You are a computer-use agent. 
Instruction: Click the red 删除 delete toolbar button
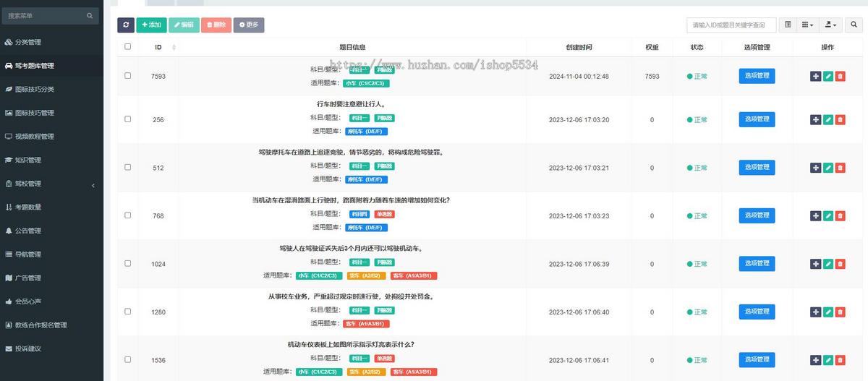(x=216, y=25)
